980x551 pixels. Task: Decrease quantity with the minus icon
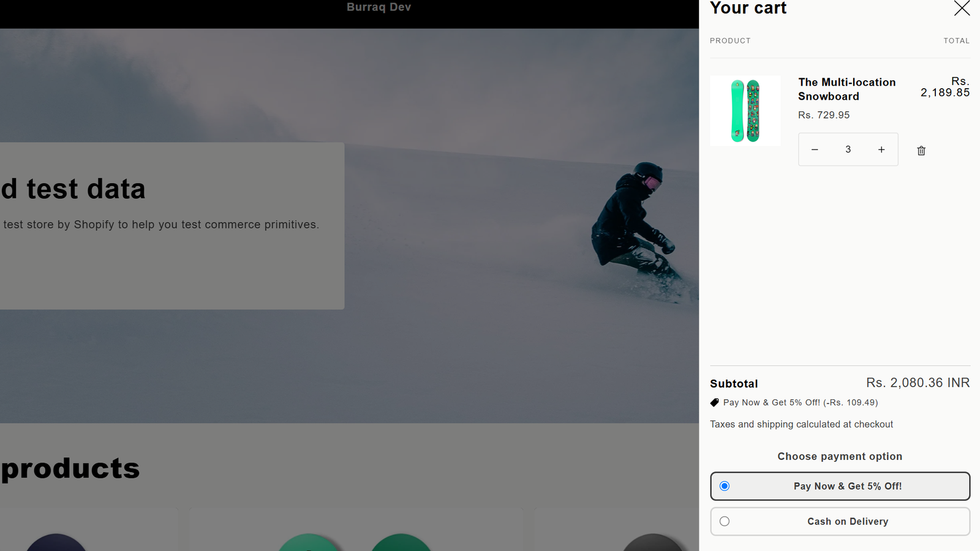click(815, 149)
